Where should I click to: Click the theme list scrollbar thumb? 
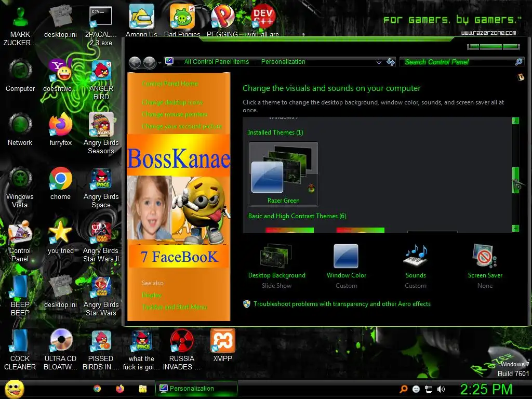515,180
